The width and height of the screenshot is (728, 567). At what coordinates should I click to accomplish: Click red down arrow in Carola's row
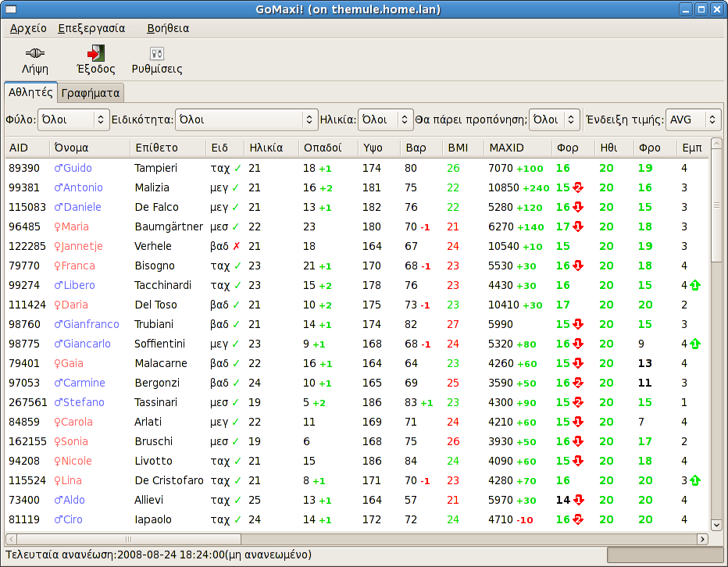point(578,422)
